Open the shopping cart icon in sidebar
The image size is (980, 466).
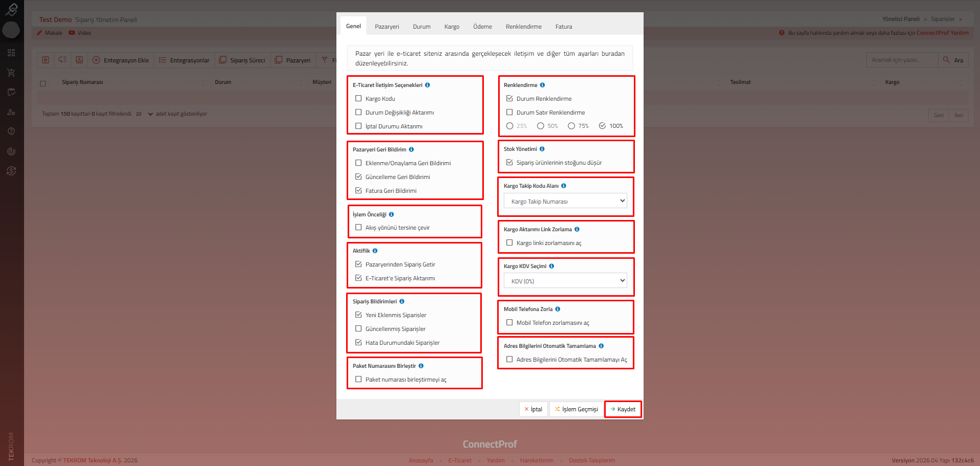point(11,72)
